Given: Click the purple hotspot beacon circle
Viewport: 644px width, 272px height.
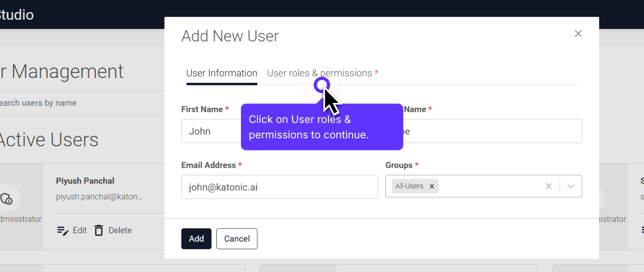Looking at the screenshot, I should point(321,85).
